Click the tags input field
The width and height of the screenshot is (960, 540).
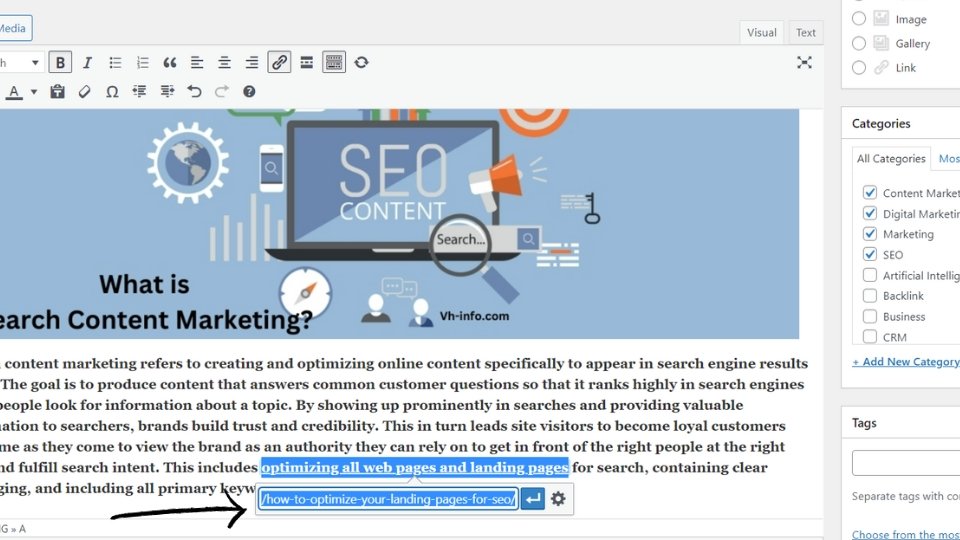(906, 463)
